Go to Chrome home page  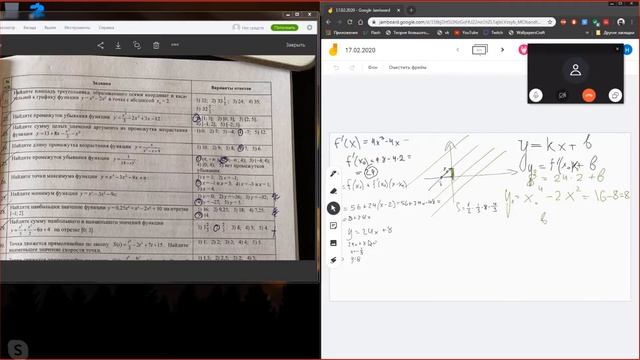(360, 22)
